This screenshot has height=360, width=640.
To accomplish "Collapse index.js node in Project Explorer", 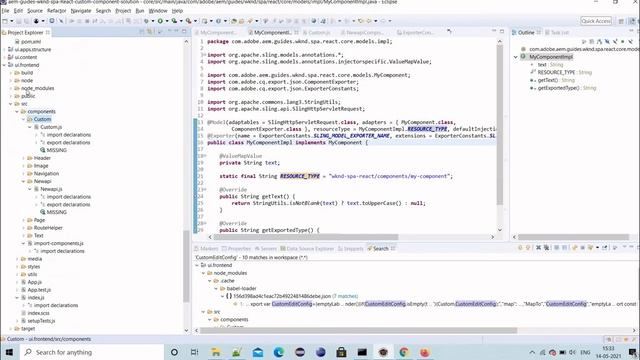I will [17, 298].
